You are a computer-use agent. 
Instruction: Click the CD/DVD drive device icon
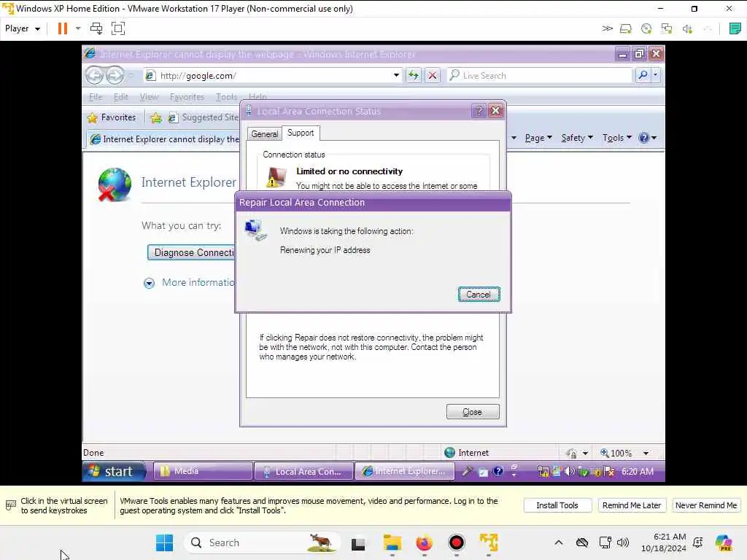click(646, 29)
